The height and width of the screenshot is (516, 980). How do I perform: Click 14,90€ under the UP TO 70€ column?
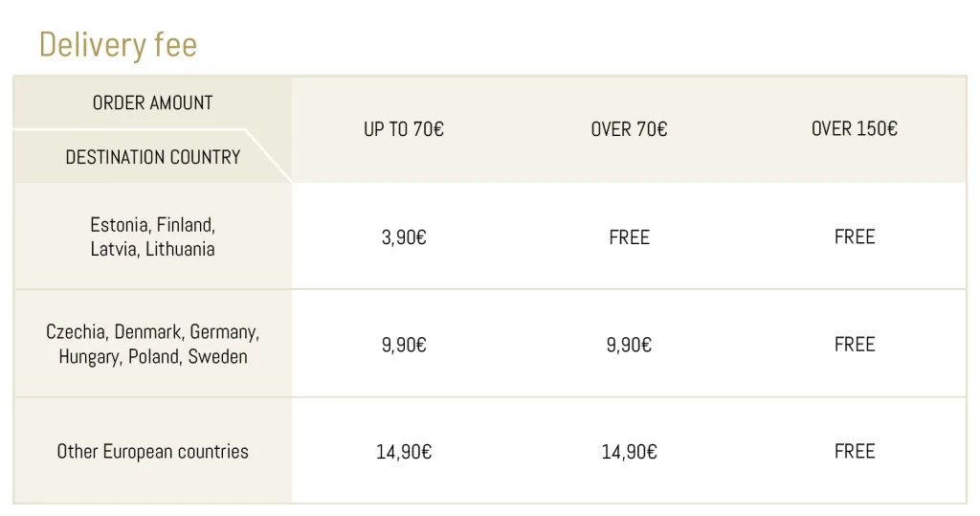404,452
